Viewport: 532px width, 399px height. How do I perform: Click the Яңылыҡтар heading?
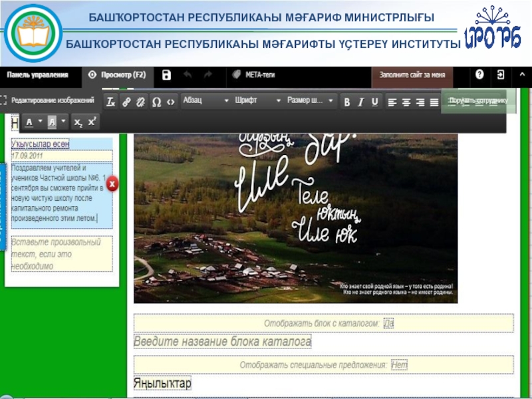click(162, 383)
